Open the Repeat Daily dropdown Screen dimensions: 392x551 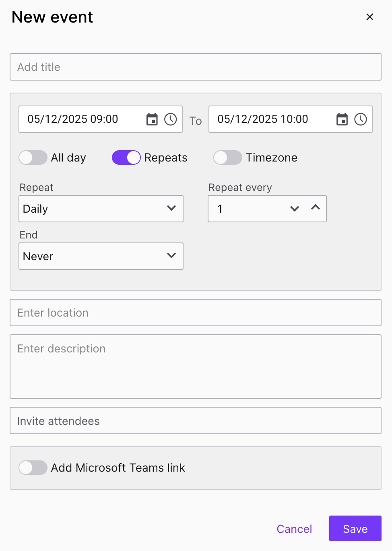tap(101, 209)
